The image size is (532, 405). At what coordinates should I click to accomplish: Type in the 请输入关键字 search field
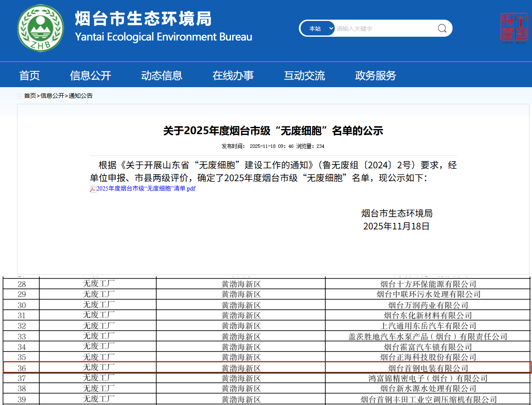(x=384, y=29)
